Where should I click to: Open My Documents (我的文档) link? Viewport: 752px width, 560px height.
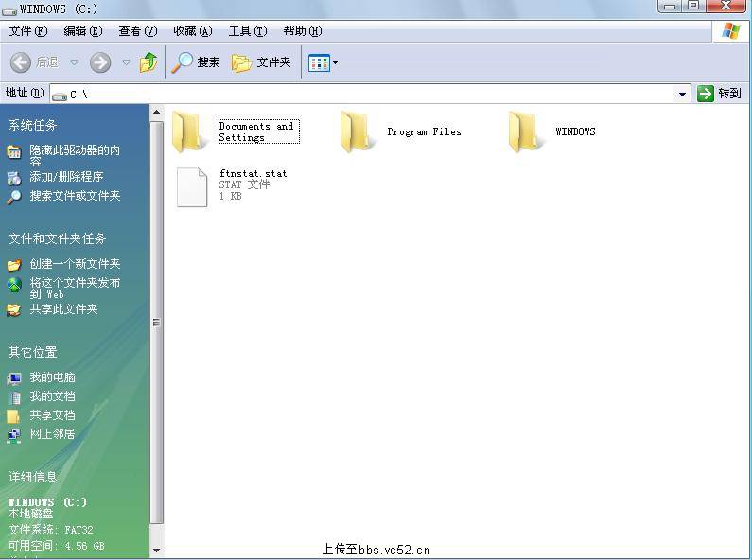tap(52, 396)
